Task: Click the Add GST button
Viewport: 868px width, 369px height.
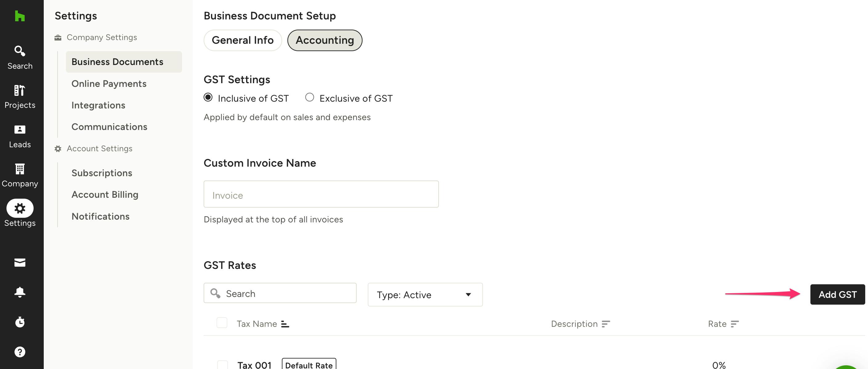Action: pos(837,294)
